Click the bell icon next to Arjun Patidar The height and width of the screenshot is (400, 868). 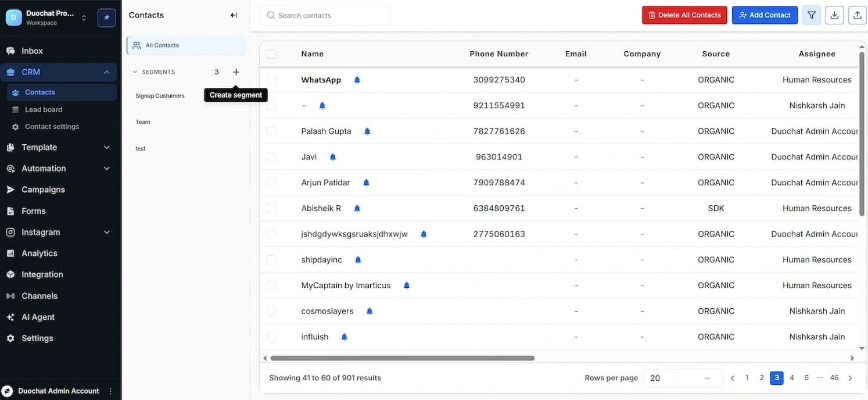(x=367, y=183)
